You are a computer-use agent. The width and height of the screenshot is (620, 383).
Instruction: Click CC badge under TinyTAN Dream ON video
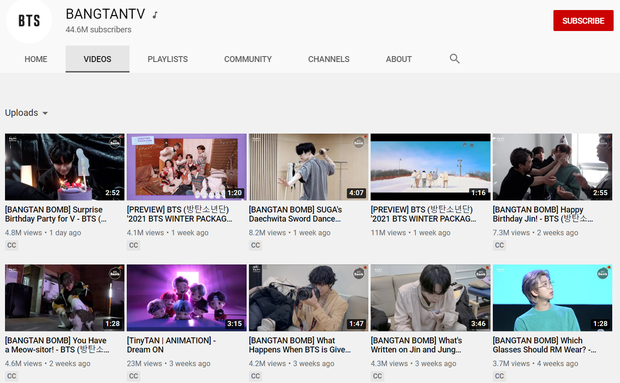point(134,376)
